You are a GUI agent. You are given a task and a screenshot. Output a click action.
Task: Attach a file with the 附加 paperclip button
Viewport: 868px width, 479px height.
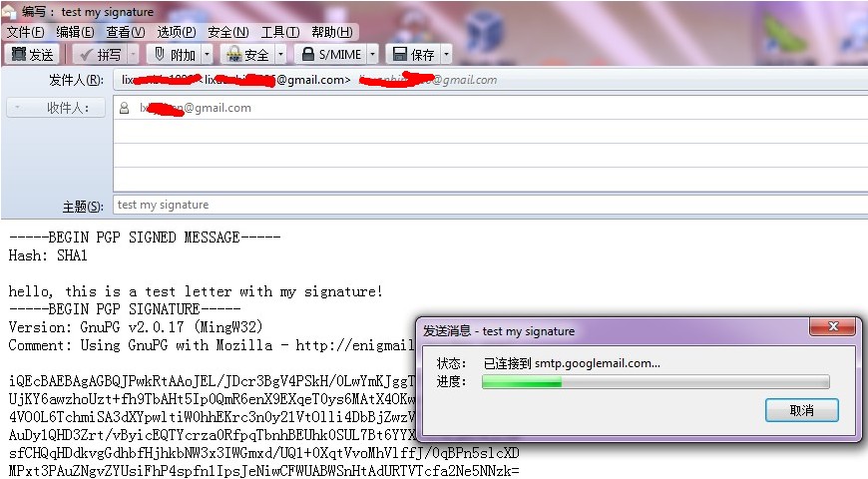tap(175, 54)
